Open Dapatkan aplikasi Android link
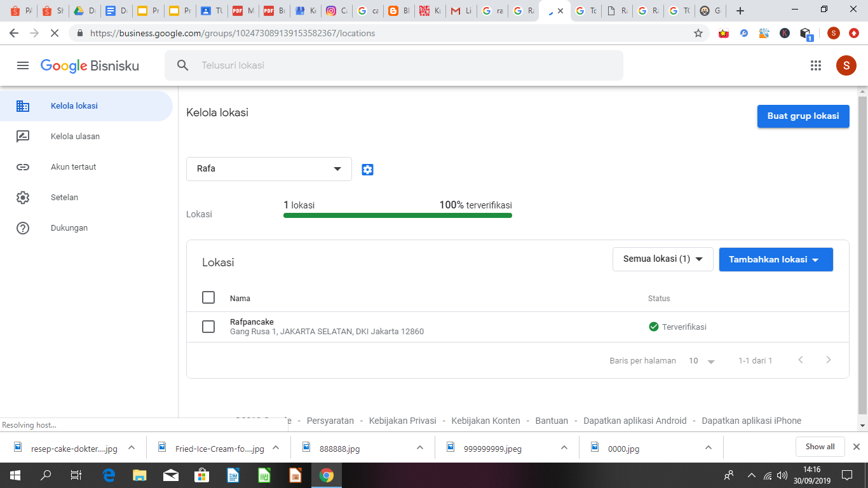Image resolution: width=868 pixels, height=488 pixels. (635, 421)
